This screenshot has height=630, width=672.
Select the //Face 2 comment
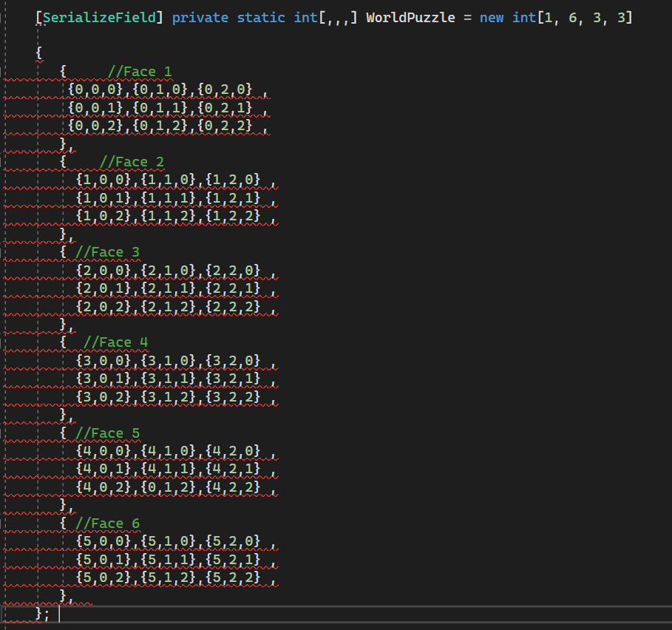(x=132, y=162)
